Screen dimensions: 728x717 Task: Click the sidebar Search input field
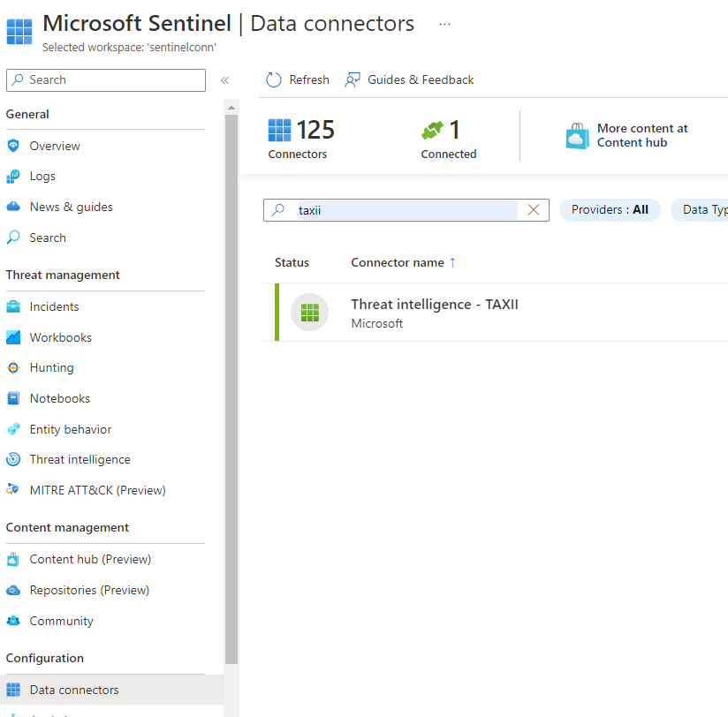click(106, 80)
